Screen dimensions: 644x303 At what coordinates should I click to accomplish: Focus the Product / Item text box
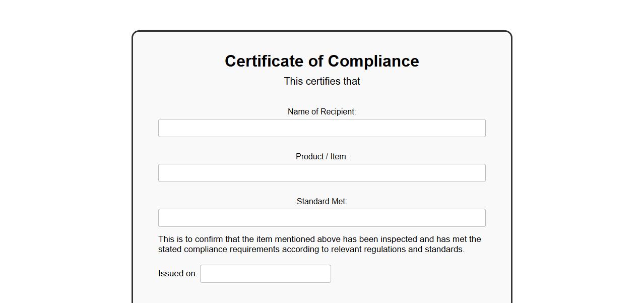tap(321, 173)
